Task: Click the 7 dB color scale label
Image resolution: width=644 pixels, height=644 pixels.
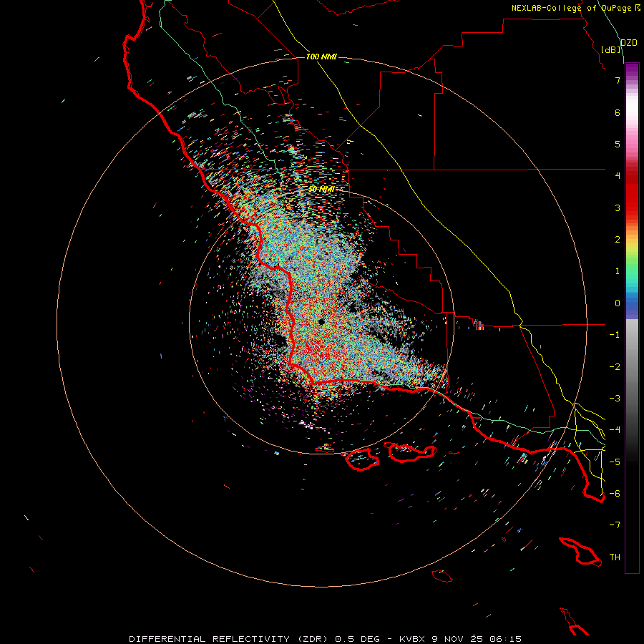Action: click(618, 80)
